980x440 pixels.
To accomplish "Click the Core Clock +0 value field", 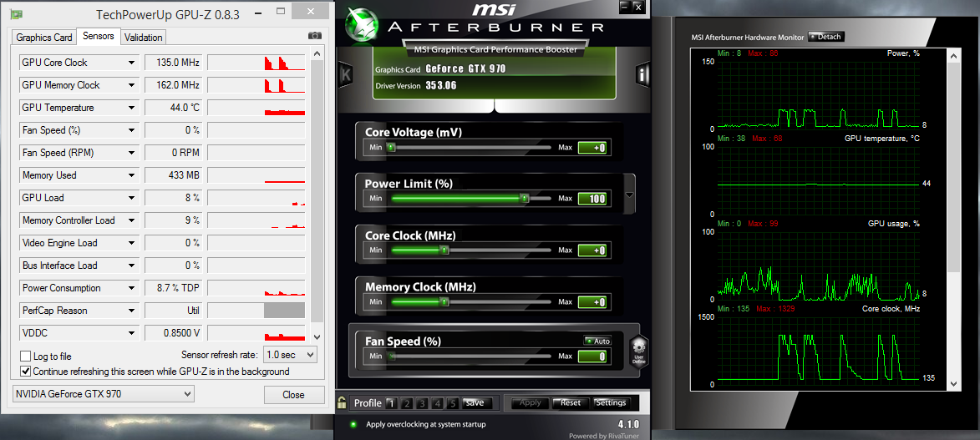I will point(592,250).
